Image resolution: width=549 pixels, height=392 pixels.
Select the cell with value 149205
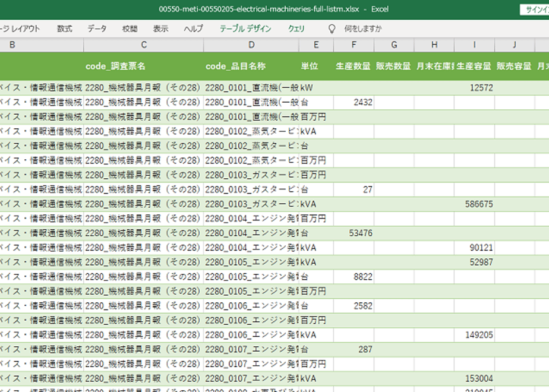pos(474,335)
